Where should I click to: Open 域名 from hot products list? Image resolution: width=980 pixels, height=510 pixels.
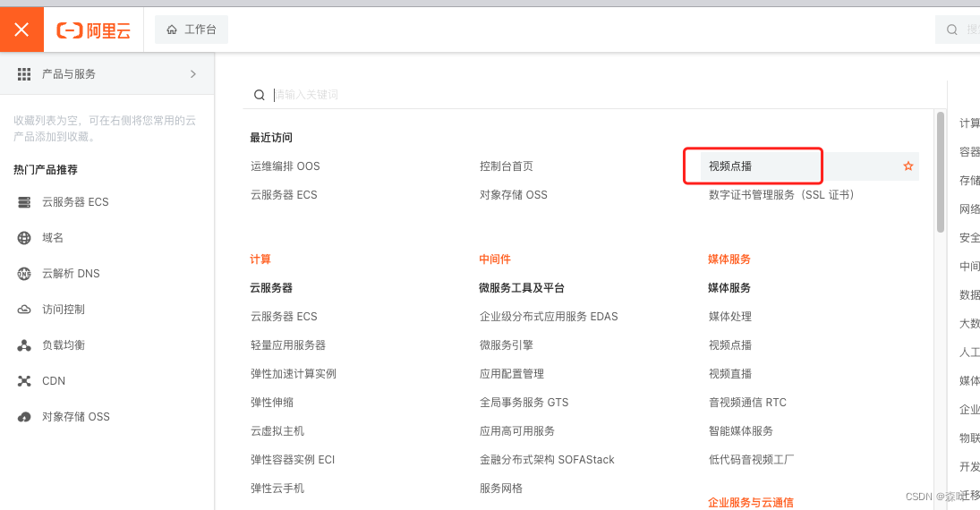coord(53,237)
